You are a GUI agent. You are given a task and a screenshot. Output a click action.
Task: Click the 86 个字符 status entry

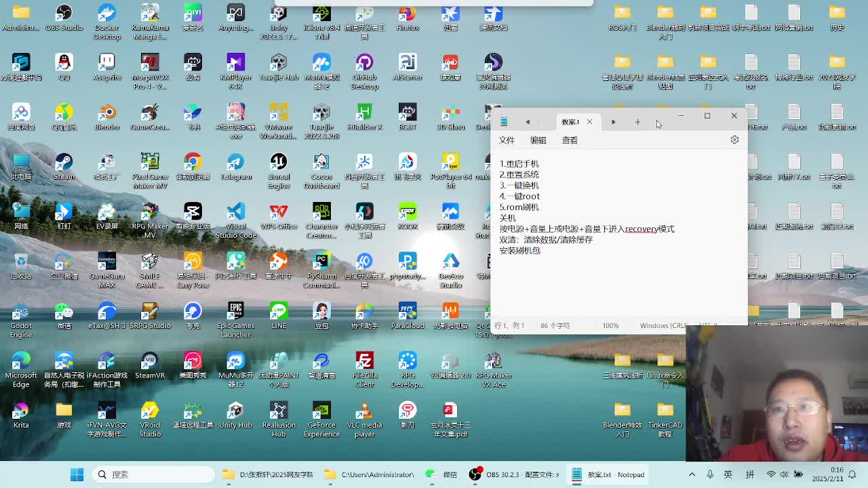555,325
